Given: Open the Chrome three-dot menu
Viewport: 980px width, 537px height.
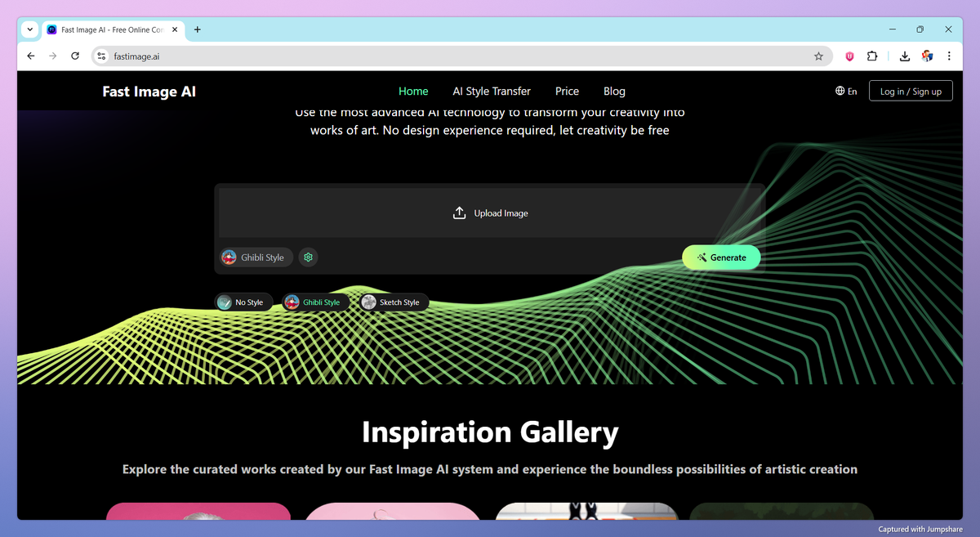Looking at the screenshot, I should coord(949,56).
